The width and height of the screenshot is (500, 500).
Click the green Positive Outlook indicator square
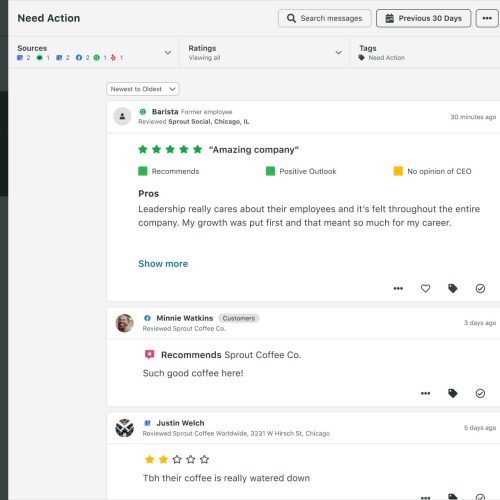pyautogui.click(x=270, y=171)
